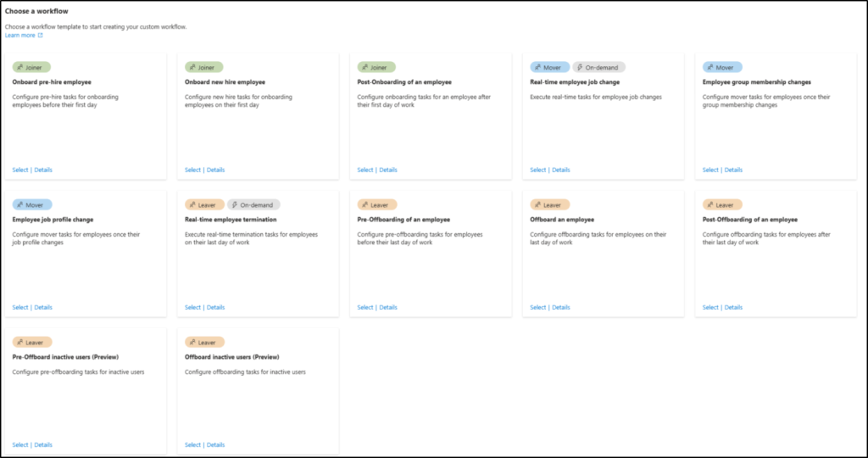
Task: Click the On-demand badge on Real-time employee job change
Action: coord(598,67)
